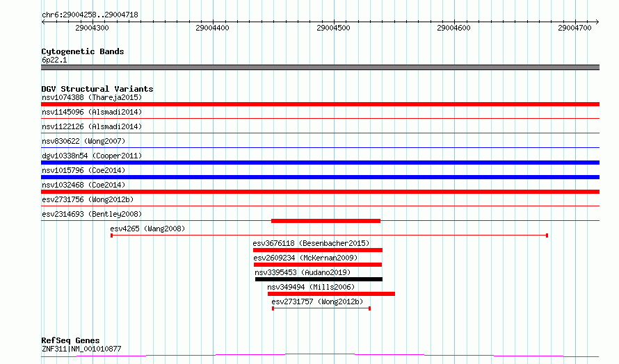Open esv2731756 (Wong2012b) variant label
Image resolution: width=619 pixels, height=364 pixels.
[88, 199]
